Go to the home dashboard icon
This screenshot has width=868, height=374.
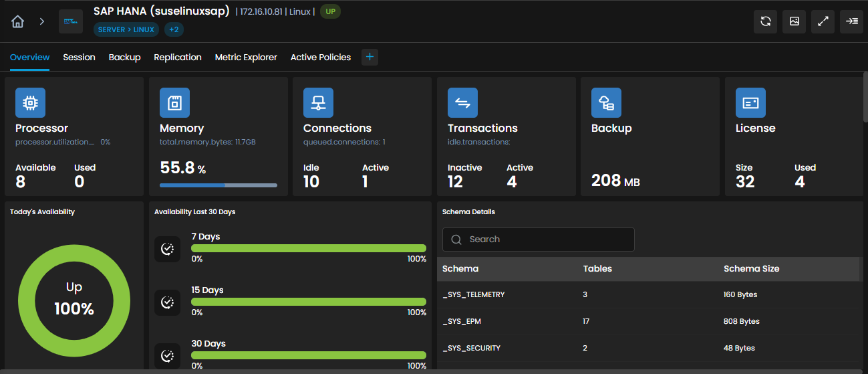(x=18, y=21)
